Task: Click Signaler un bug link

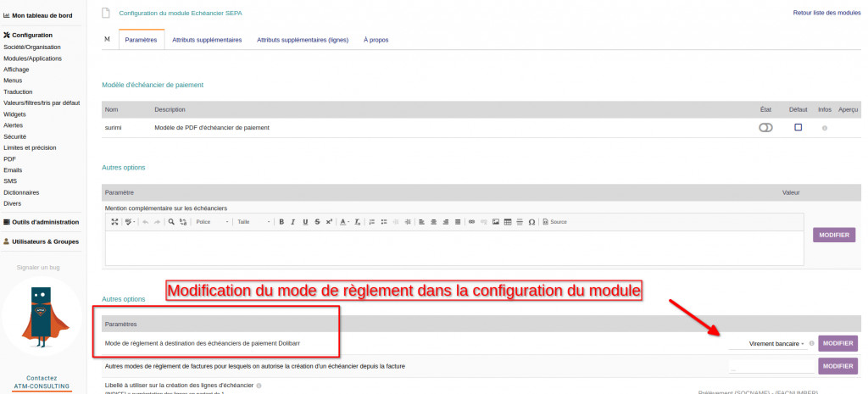Action: [x=38, y=267]
